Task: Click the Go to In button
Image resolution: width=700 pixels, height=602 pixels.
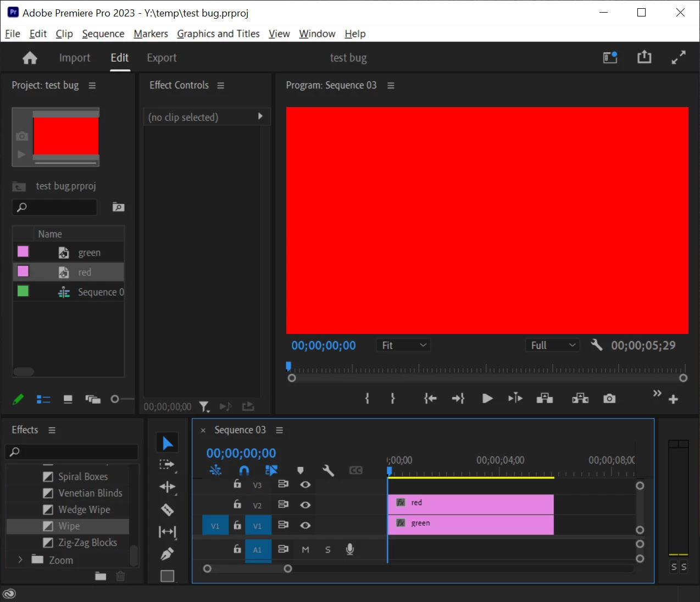Action: [x=430, y=398]
